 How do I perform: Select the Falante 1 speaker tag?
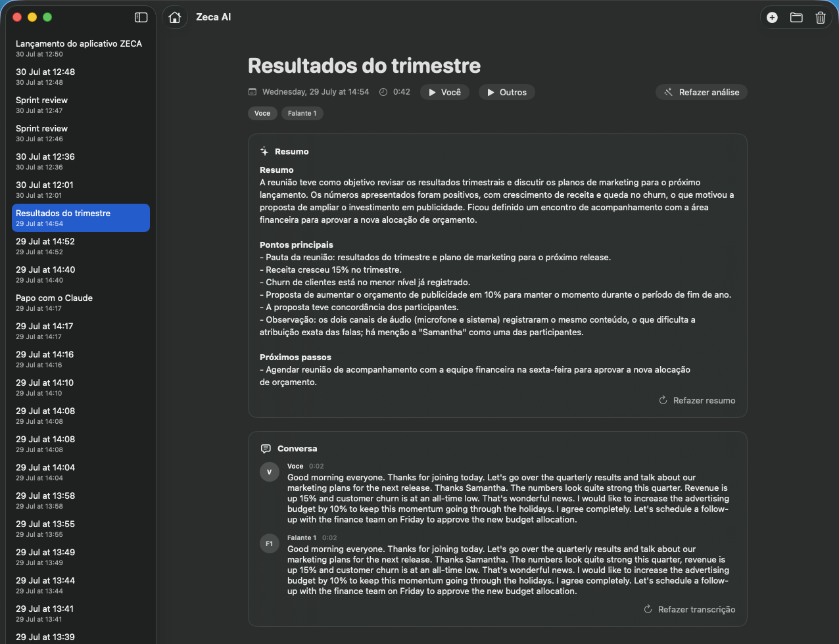coord(302,113)
